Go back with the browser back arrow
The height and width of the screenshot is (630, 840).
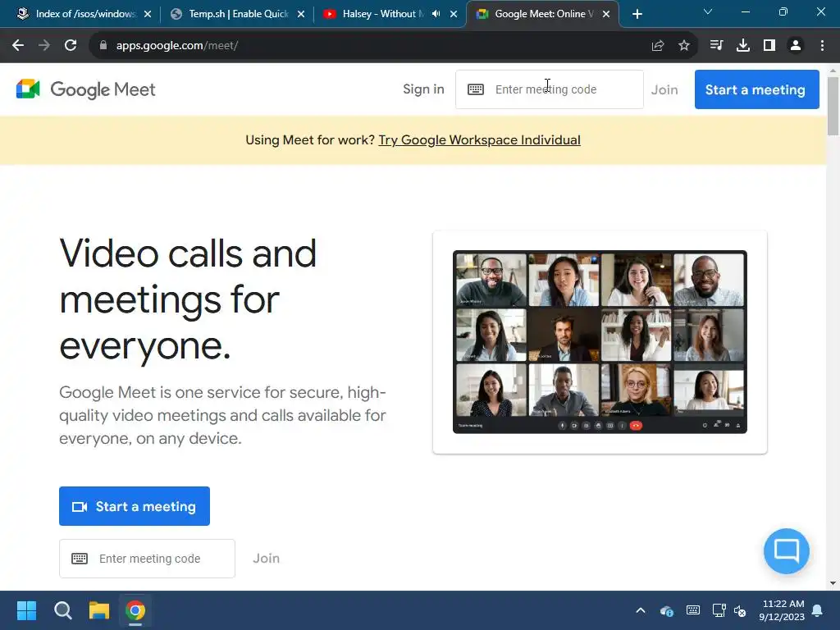18,46
